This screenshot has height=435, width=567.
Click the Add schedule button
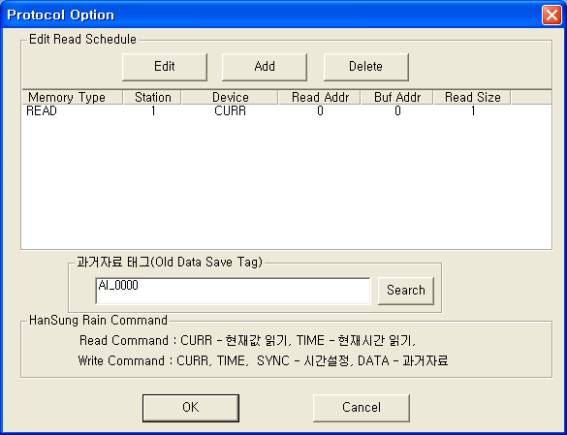coord(264,67)
